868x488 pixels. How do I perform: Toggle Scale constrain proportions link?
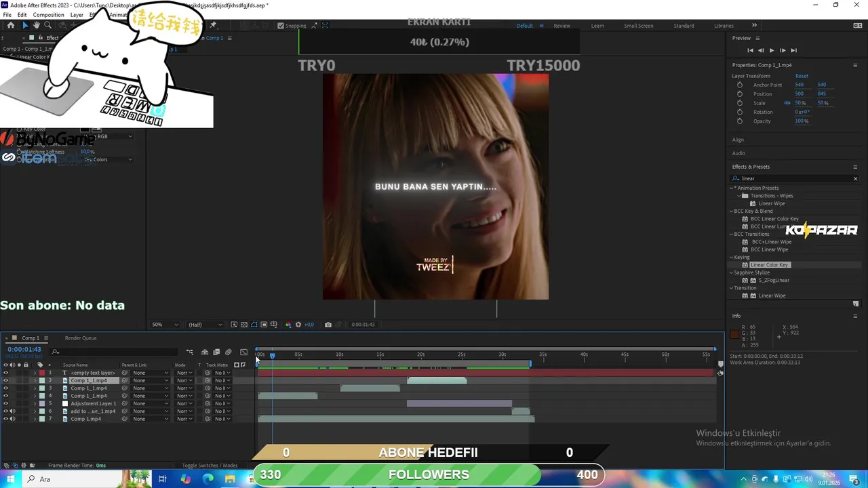[787, 103]
